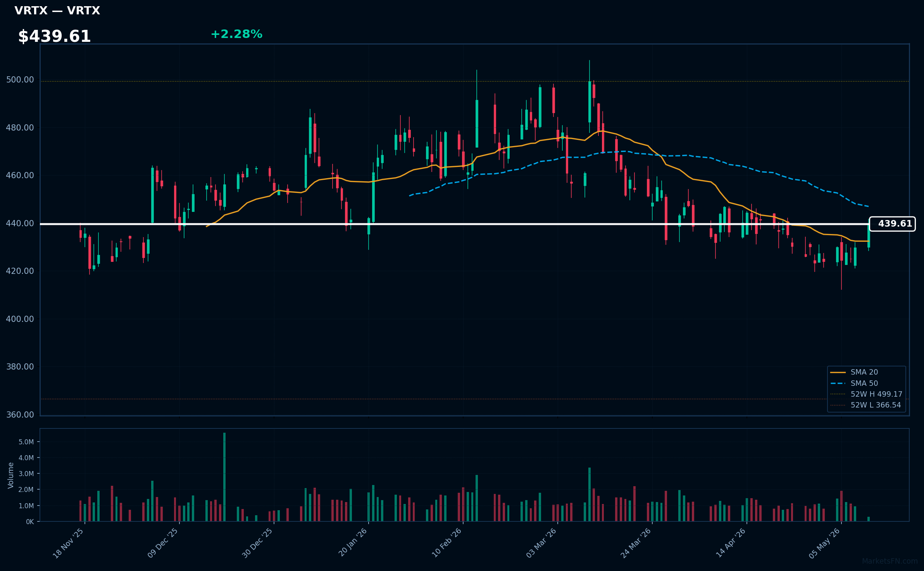
Task: Click the 10 Feb '26 date label
Action: [x=446, y=543]
